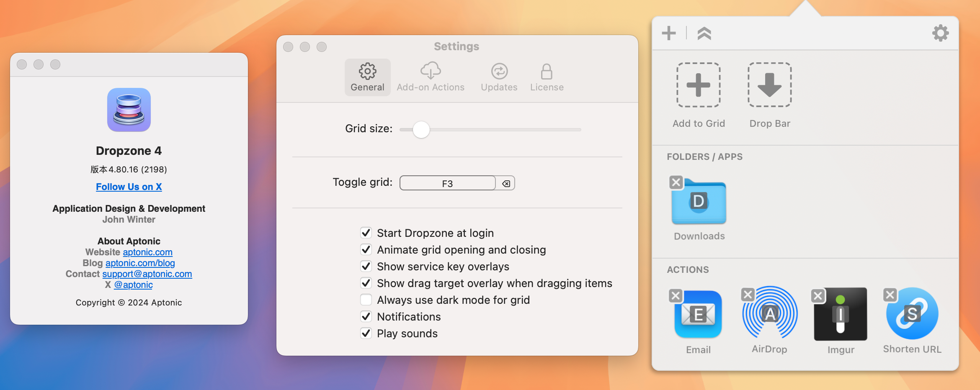Click the version 4.80.16 (2198) text
This screenshot has width=980, height=390.
click(129, 169)
